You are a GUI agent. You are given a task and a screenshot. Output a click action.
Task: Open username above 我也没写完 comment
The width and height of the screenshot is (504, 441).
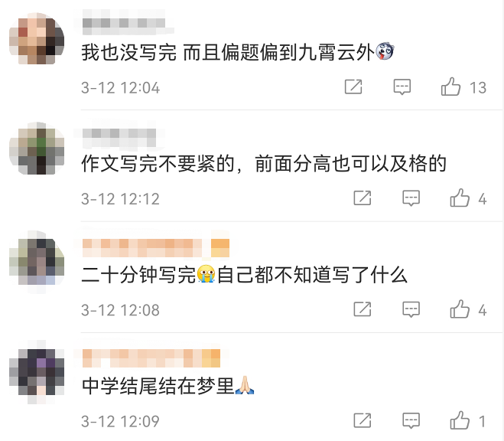pos(124,23)
